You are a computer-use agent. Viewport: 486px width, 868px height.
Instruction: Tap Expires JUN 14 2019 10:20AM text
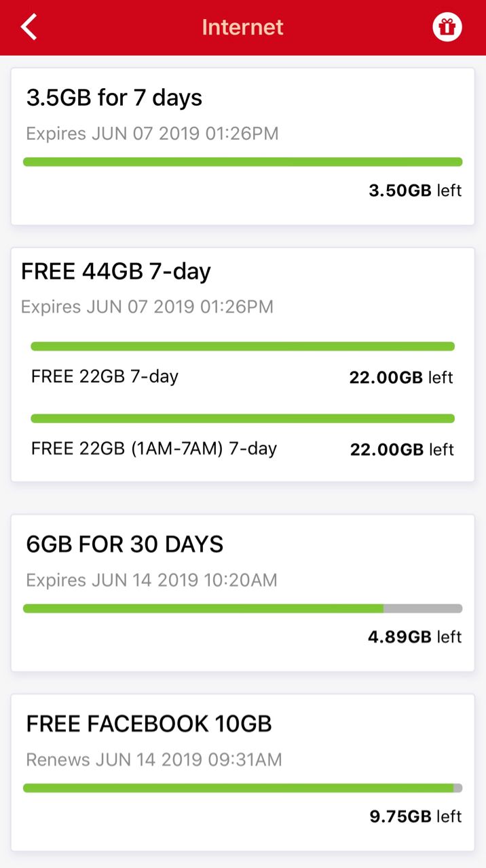point(151,580)
